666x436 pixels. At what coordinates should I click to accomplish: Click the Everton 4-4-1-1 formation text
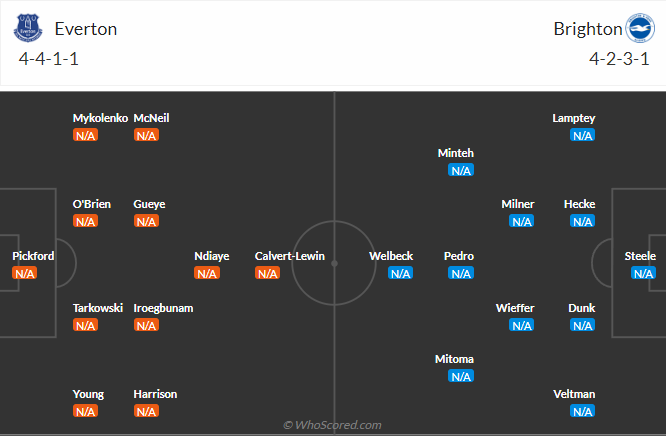48,59
